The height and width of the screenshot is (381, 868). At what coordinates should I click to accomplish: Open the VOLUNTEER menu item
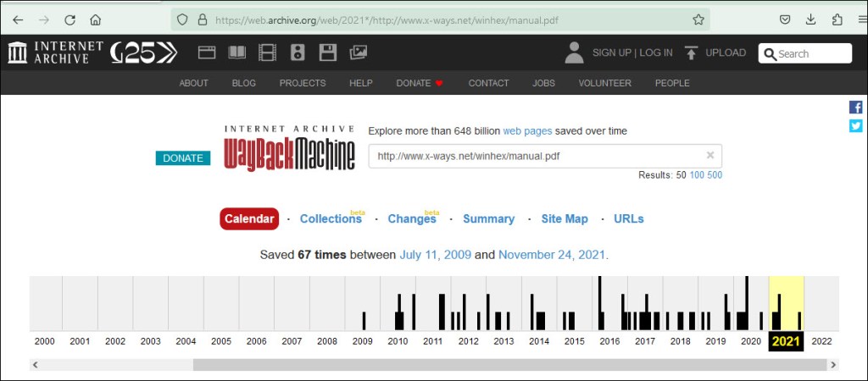(x=604, y=83)
